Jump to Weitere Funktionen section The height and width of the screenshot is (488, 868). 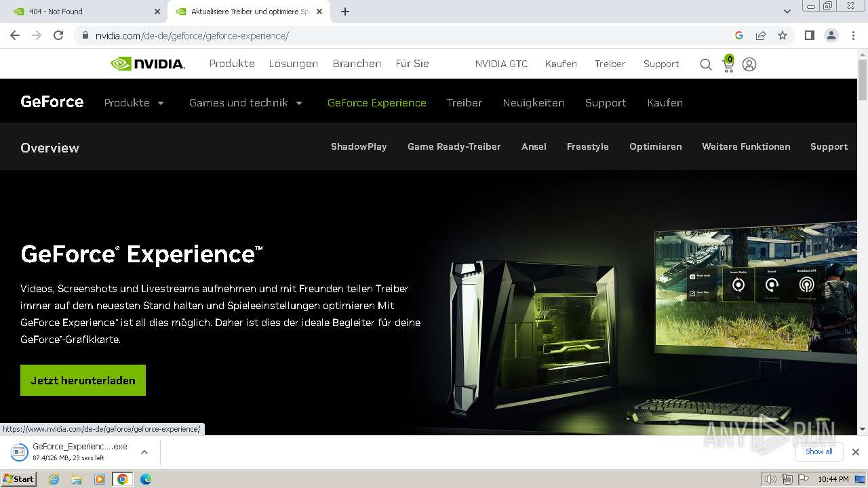click(x=746, y=146)
